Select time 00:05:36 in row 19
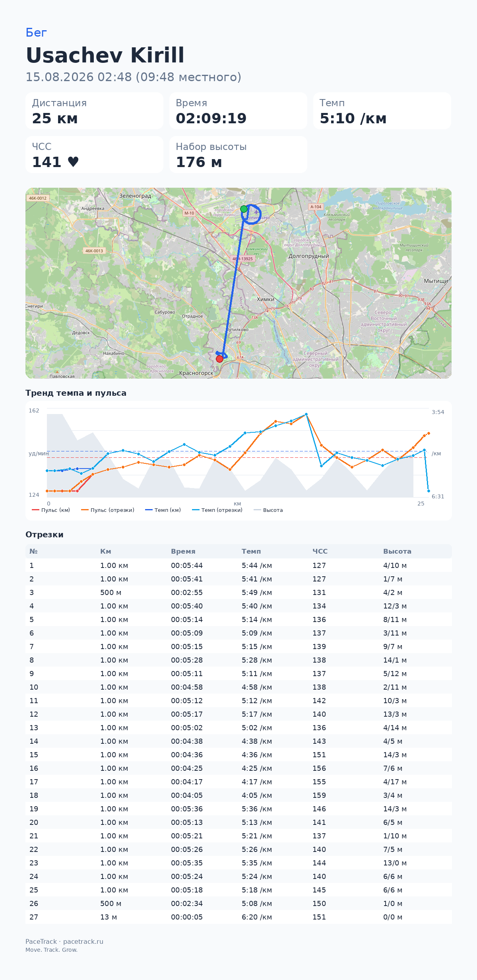The height and width of the screenshot is (980, 477). (187, 809)
